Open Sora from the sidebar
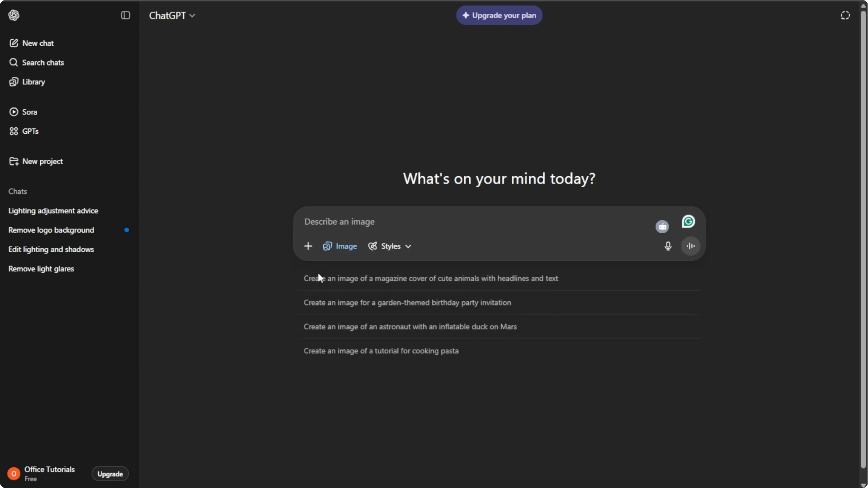868x488 pixels. click(23, 112)
